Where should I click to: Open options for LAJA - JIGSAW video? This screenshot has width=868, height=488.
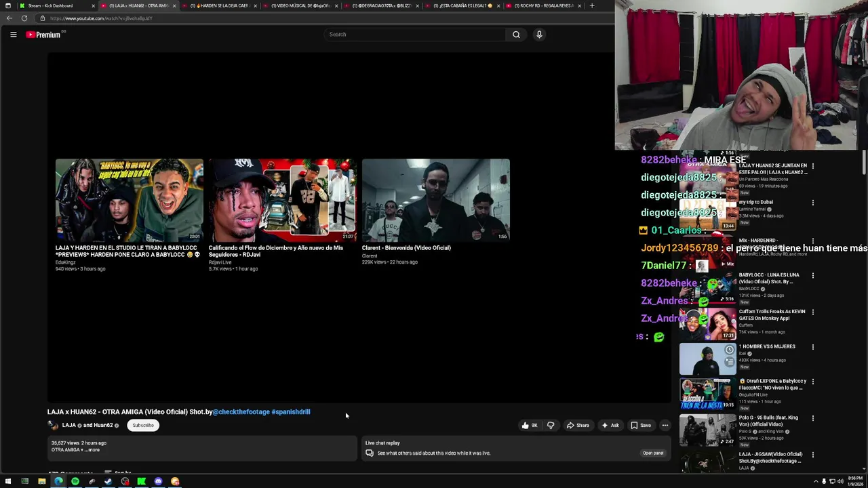pyautogui.click(x=813, y=455)
